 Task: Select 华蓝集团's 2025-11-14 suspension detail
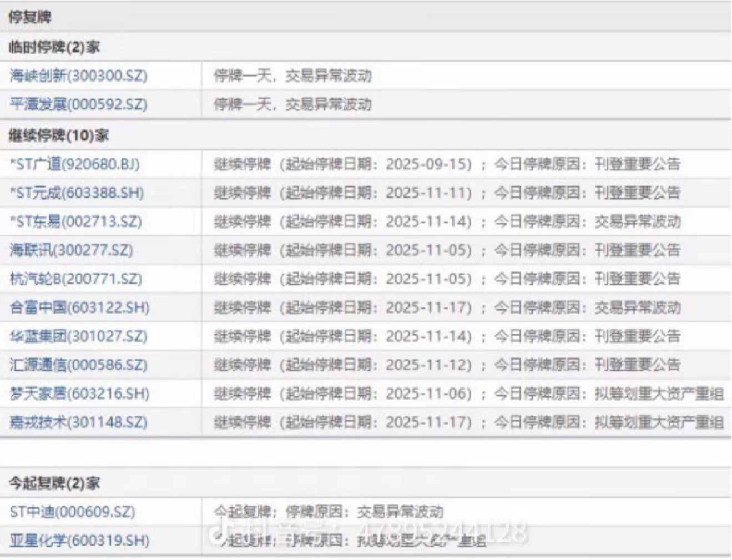click(x=447, y=336)
